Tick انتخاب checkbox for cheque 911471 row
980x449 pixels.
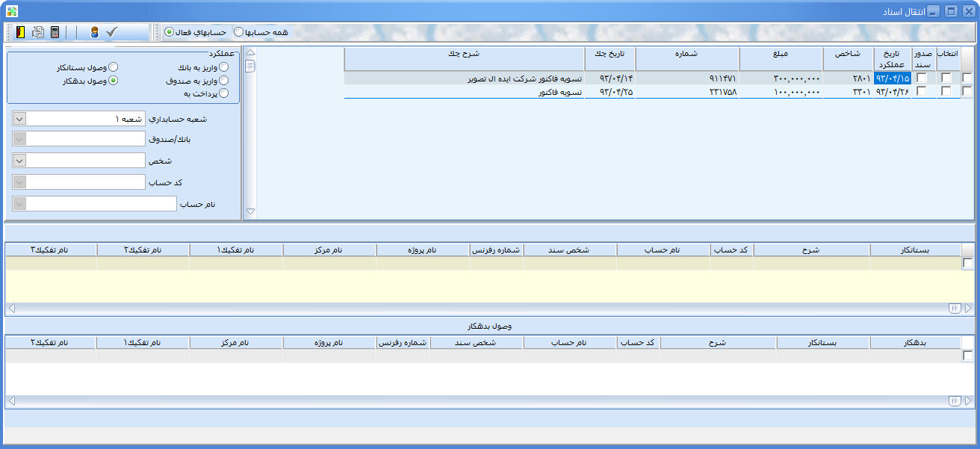pyautogui.click(x=946, y=78)
